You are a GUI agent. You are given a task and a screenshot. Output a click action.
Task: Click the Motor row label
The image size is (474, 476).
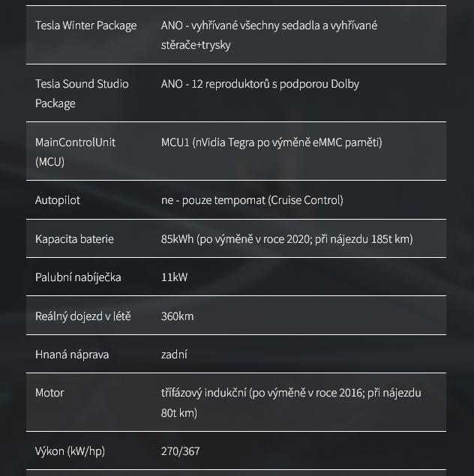click(x=49, y=393)
